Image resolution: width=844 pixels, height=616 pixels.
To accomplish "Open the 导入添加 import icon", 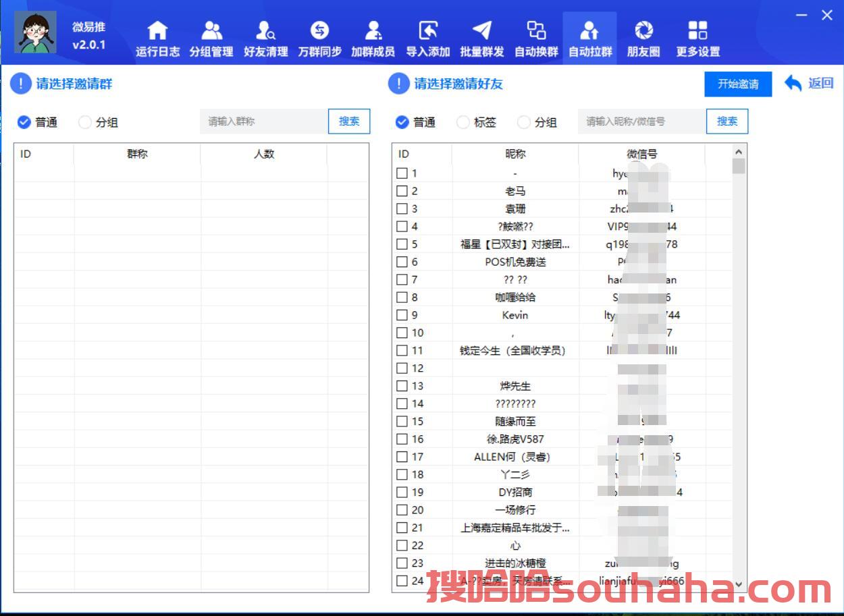I will click(428, 31).
